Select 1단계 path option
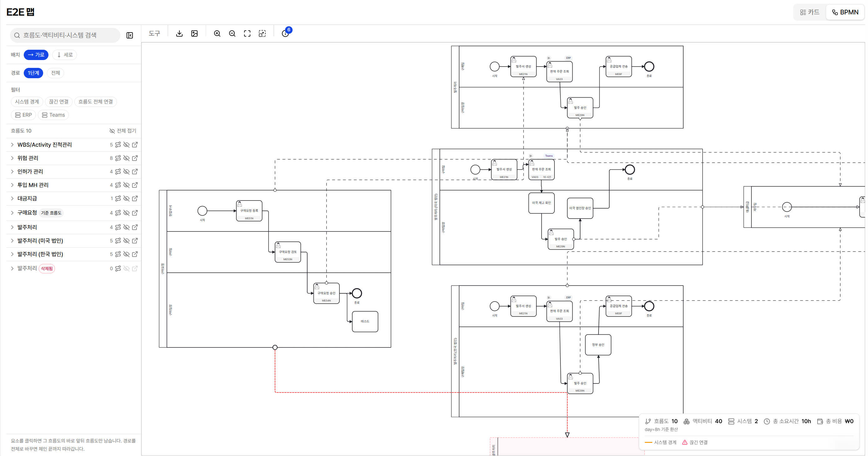Image resolution: width=868 pixels, height=456 pixels. coord(33,73)
